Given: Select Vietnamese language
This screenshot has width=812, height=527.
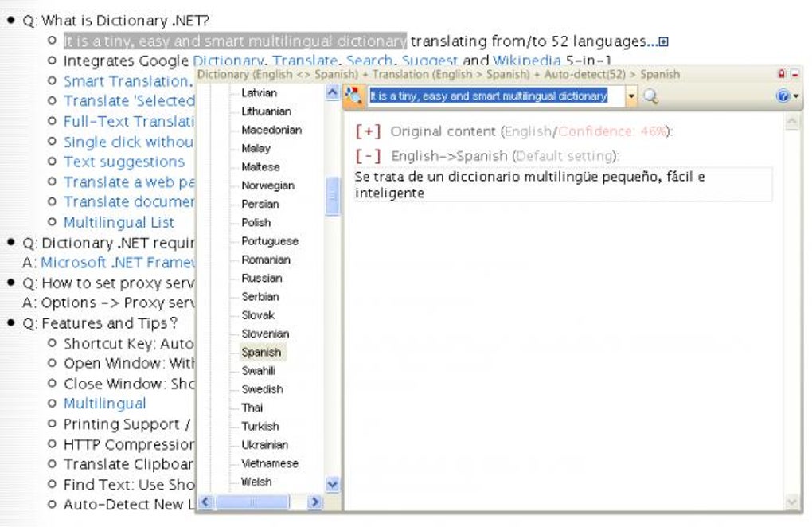Looking at the screenshot, I should [270, 464].
